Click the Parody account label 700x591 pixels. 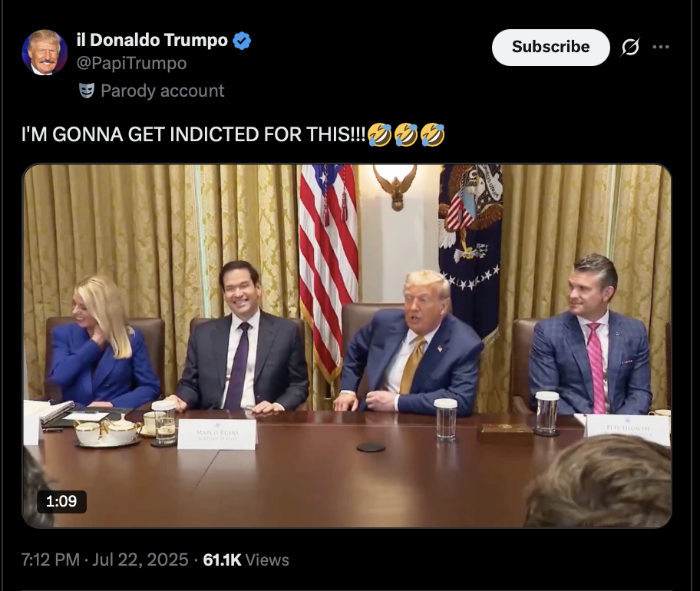pyautogui.click(x=163, y=91)
